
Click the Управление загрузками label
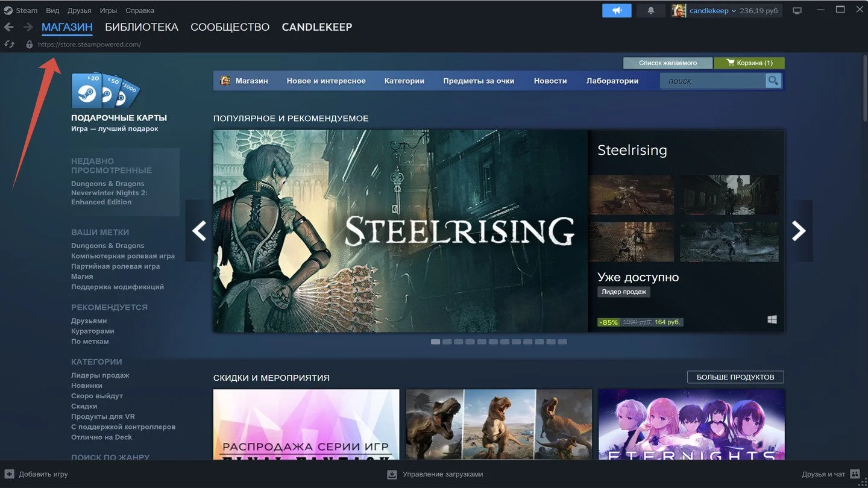(443, 474)
